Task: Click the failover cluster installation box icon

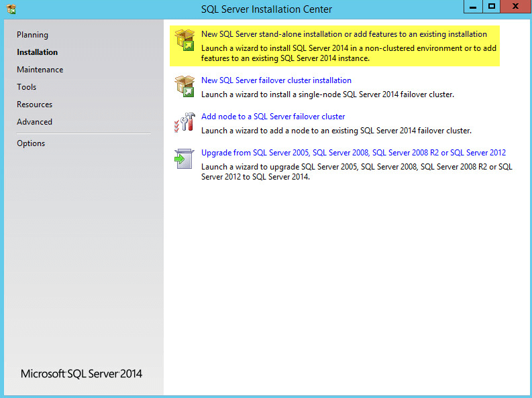Action: click(x=184, y=86)
